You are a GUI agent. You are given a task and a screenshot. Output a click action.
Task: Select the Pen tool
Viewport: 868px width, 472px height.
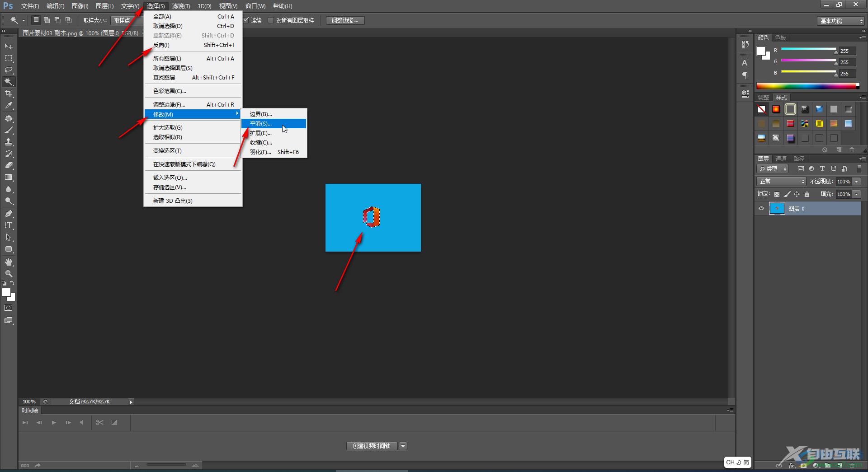click(9, 213)
